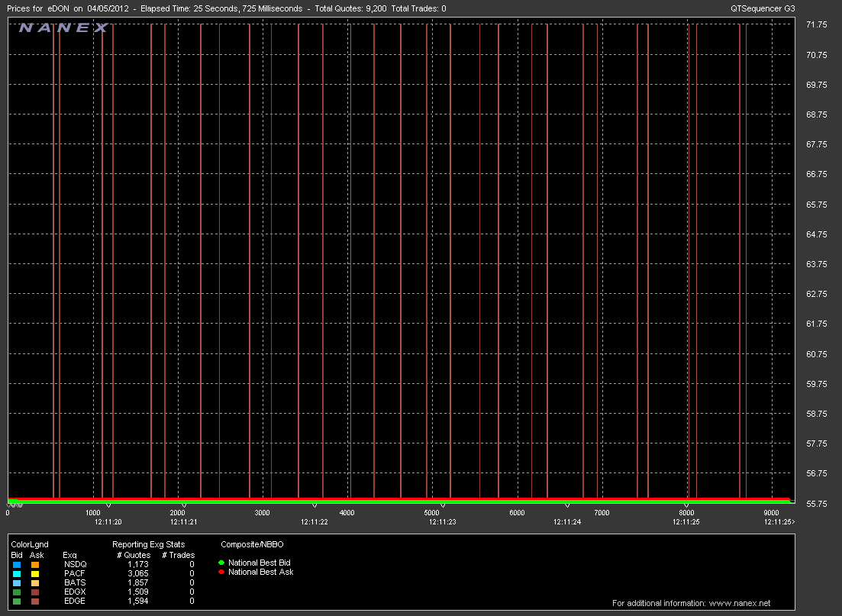Select the EDGX exchange label
The width and height of the screenshot is (842, 616).
[75, 592]
